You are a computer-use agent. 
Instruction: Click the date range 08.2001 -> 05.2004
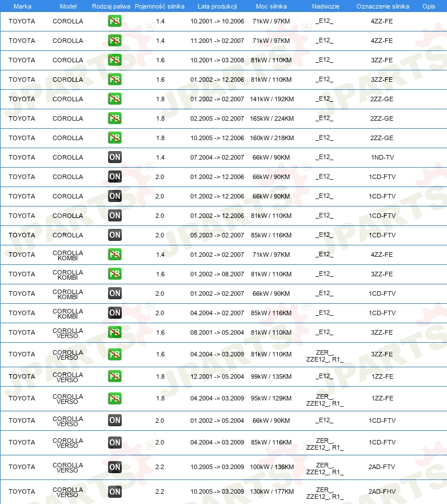point(217,332)
